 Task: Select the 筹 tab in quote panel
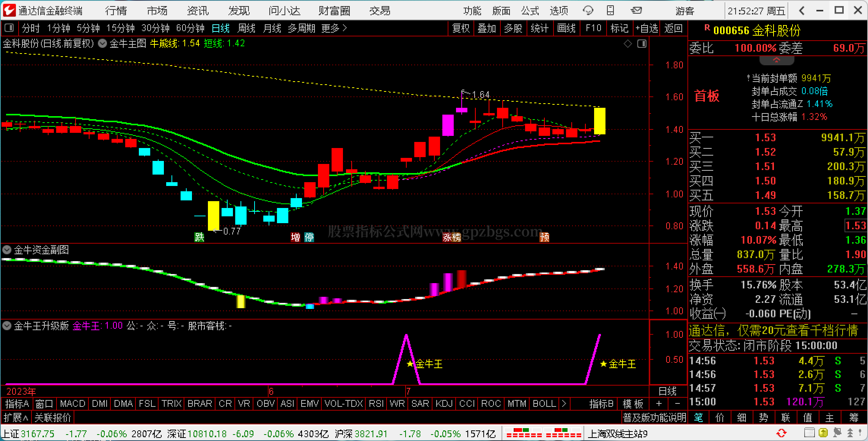(x=854, y=418)
